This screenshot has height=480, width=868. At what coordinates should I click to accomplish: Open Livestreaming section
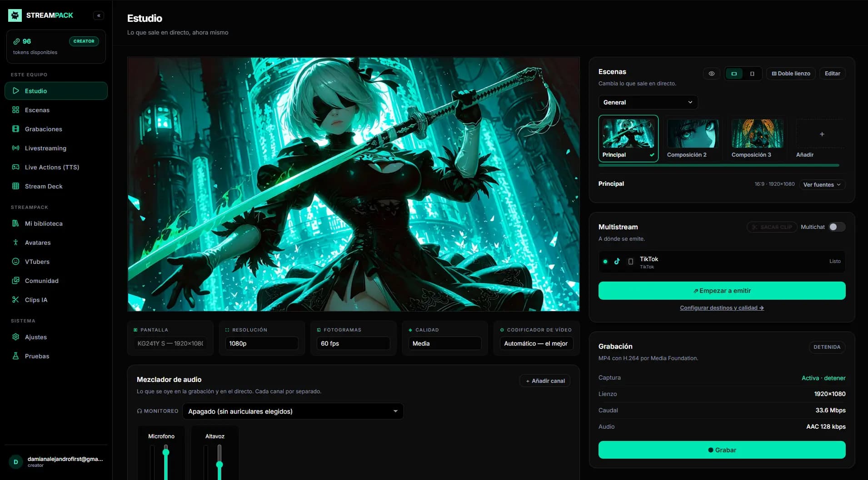pos(56,148)
